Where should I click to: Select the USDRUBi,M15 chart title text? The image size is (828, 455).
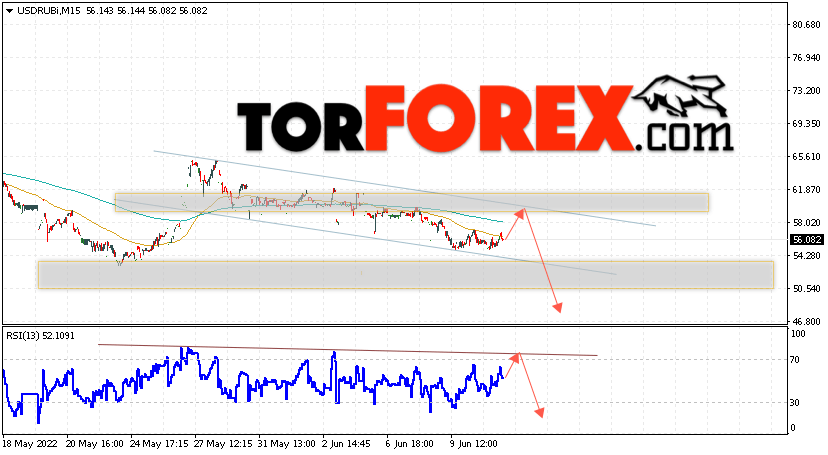[x=49, y=11]
